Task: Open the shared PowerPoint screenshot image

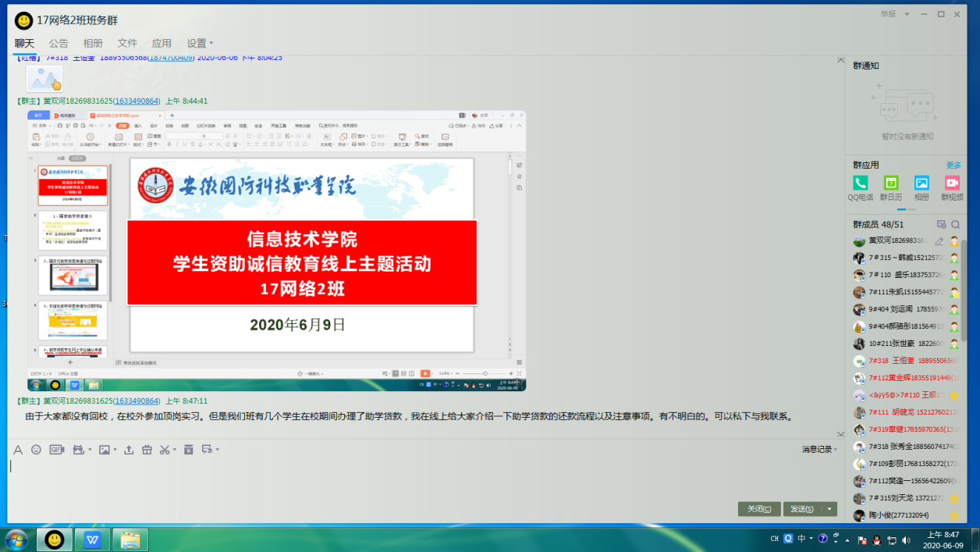Action: click(x=277, y=250)
